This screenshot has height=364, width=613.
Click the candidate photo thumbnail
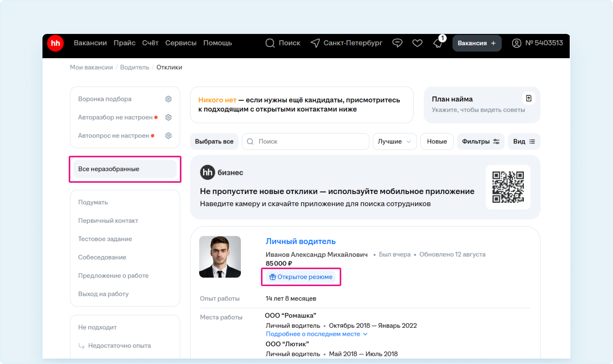click(x=220, y=257)
